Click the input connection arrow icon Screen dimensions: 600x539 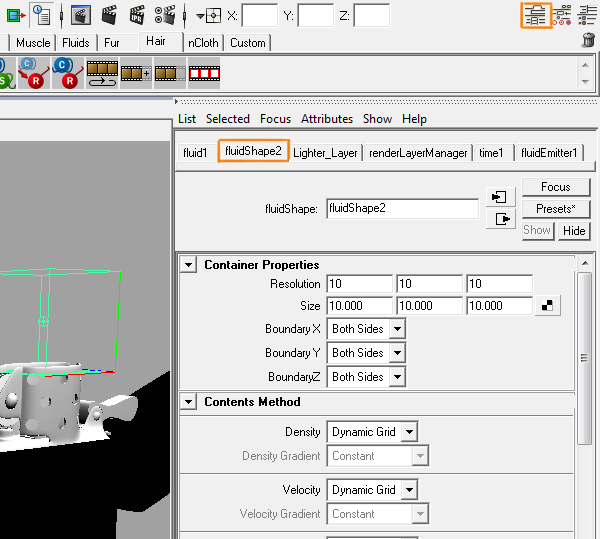click(x=500, y=197)
